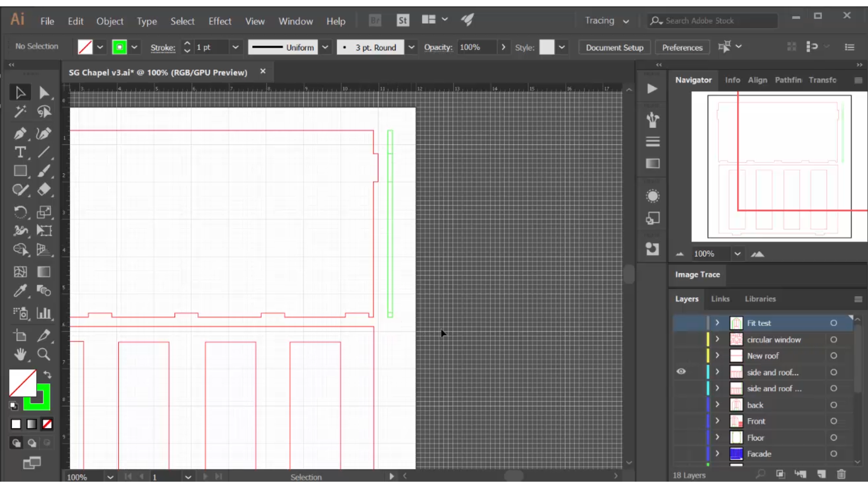The height and width of the screenshot is (488, 868).
Task: Toggle visibility of Facade layer
Action: [x=680, y=454]
